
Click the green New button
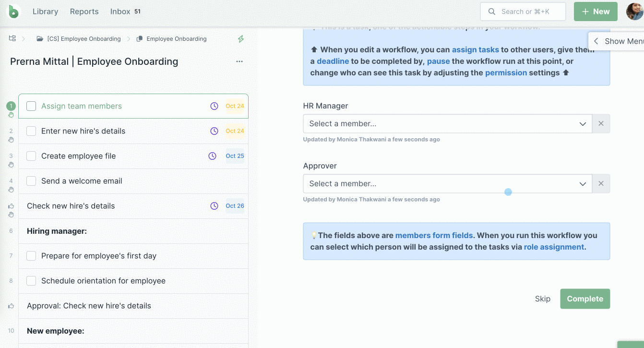tap(596, 12)
